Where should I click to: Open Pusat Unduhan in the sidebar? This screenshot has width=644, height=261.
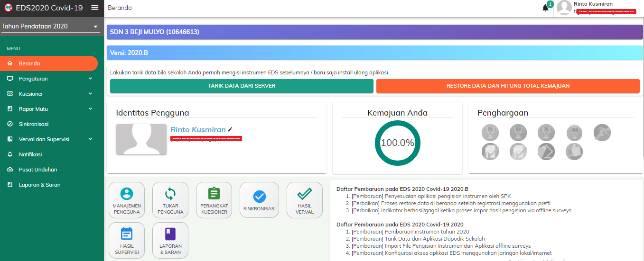[x=49, y=170]
